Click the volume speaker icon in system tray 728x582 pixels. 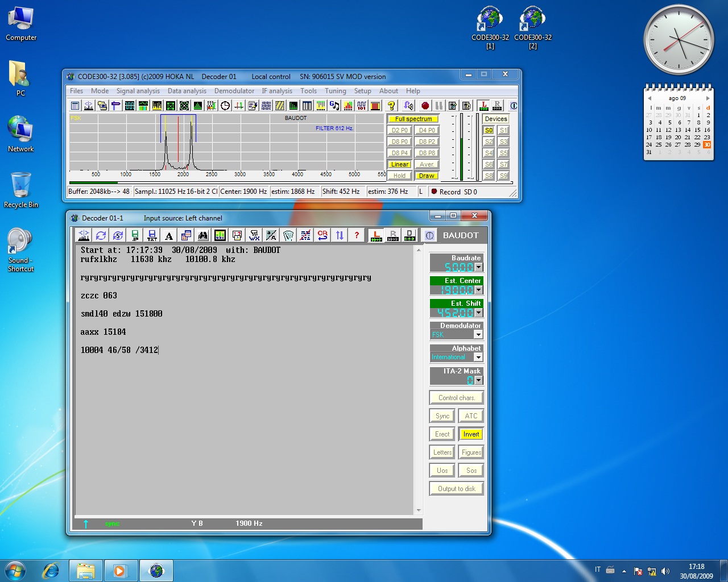[x=665, y=571]
